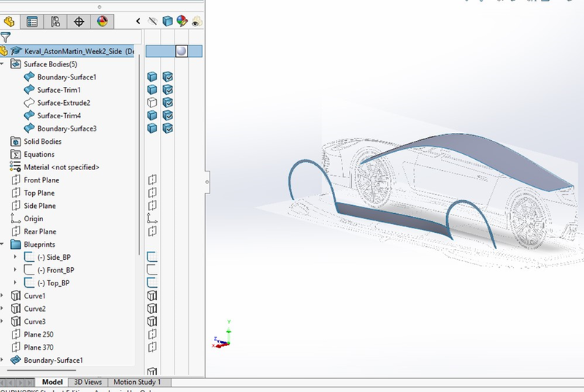Select the Solid Bodies folder
The height and width of the screenshot is (392, 584).
point(42,142)
